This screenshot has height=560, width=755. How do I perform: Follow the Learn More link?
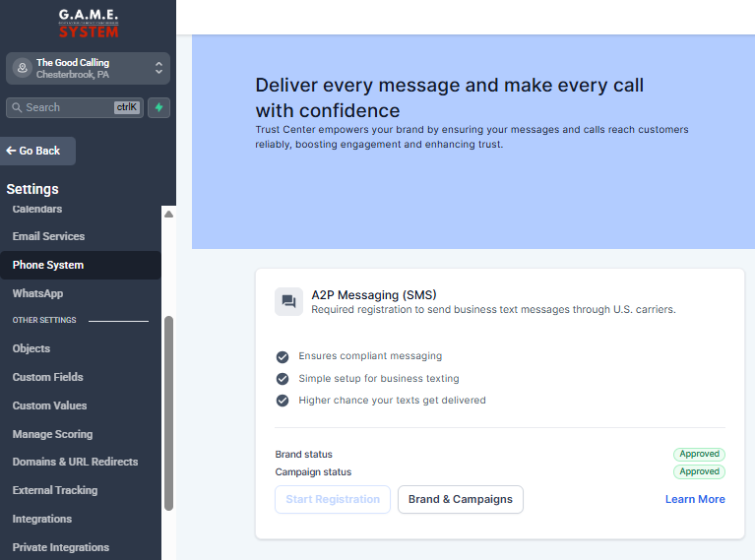point(695,499)
